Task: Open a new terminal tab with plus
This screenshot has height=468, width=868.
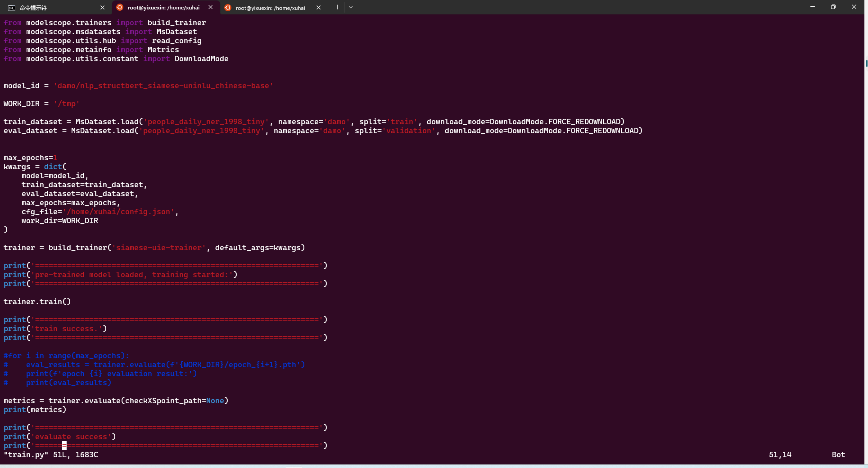Action: click(x=337, y=7)
